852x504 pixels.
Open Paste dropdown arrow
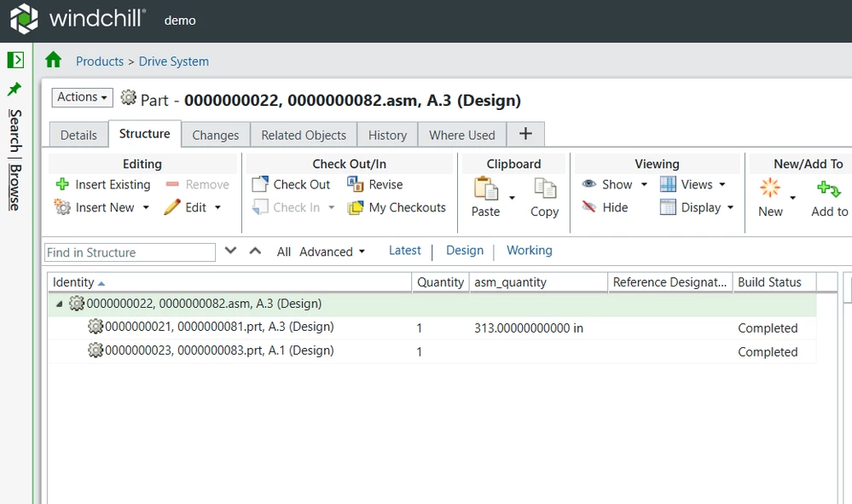click(x=512, y=198)
